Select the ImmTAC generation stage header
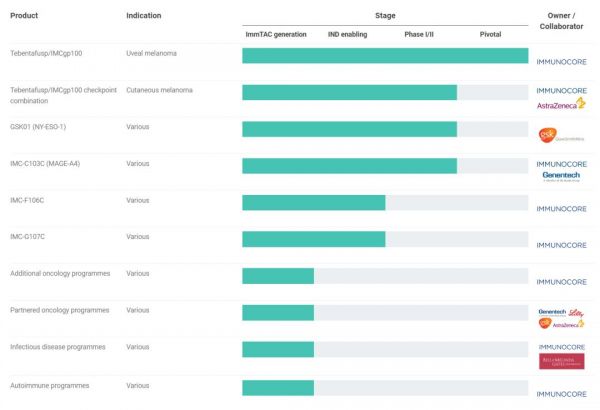600x410 pixels. [277, 34]
